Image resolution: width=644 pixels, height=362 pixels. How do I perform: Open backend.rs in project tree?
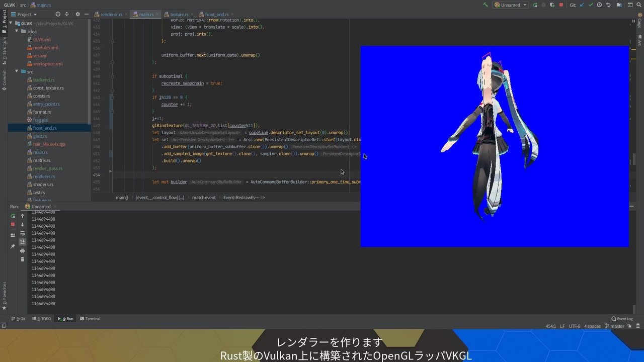(x=44, y=80)
